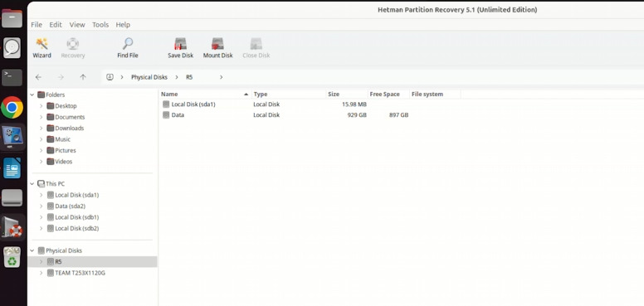The width and height of the screenshot is (644, 306).
Task: Click the Mount Disk toolbar button
Action: coord(217,48)
